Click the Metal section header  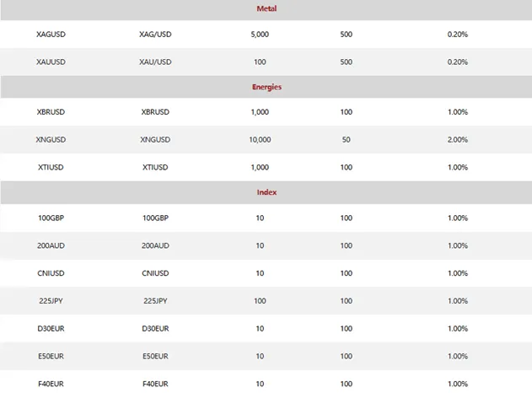coord(266,8)
